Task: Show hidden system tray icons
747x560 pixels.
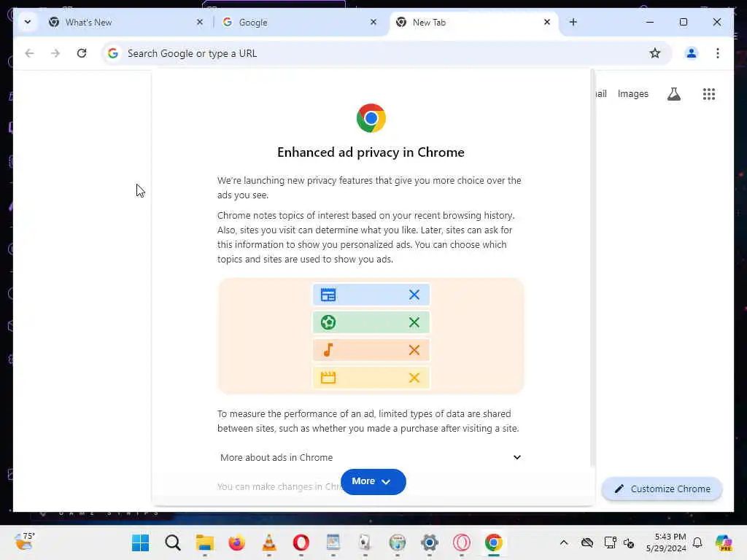Action: 564,542
